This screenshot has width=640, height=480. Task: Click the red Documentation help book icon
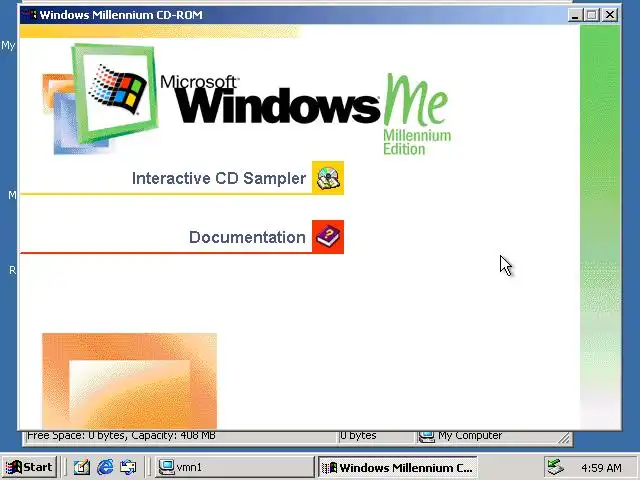click(x=328, y=237)
